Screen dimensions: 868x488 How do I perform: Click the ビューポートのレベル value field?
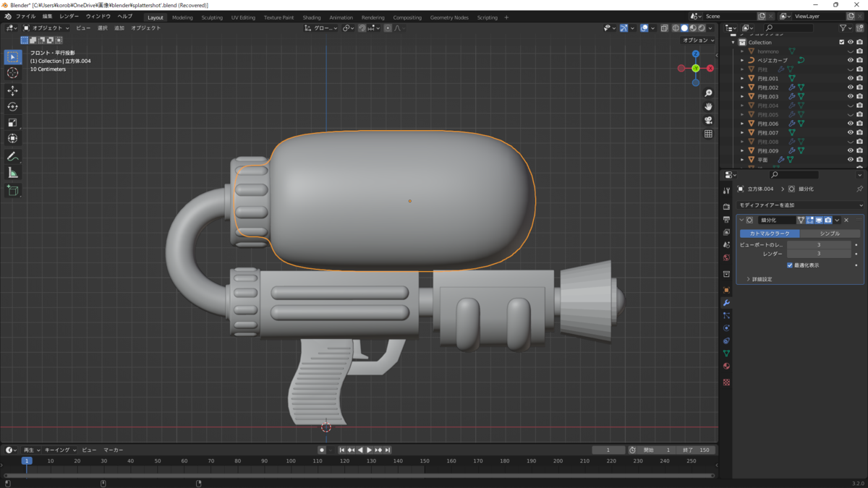819,245
